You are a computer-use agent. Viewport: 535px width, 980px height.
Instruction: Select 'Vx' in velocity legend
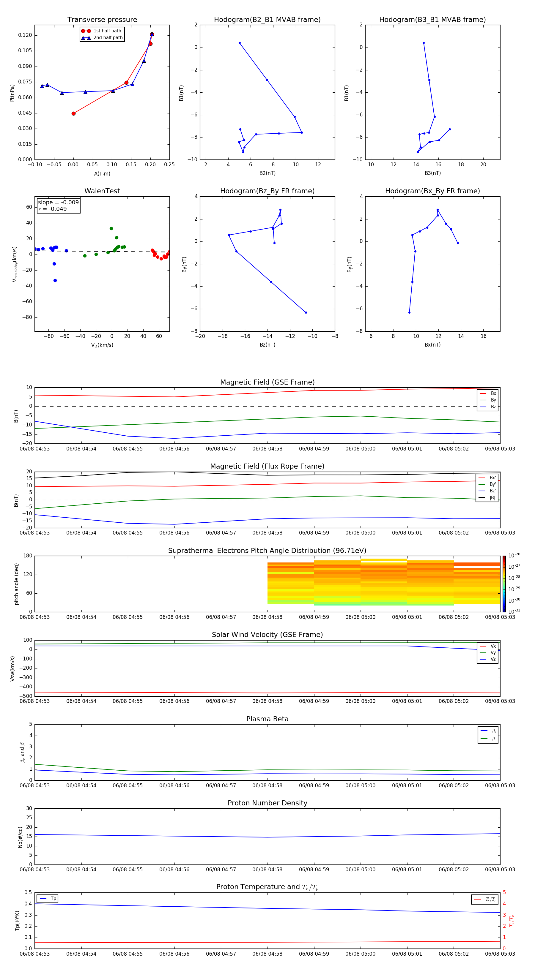488,646
